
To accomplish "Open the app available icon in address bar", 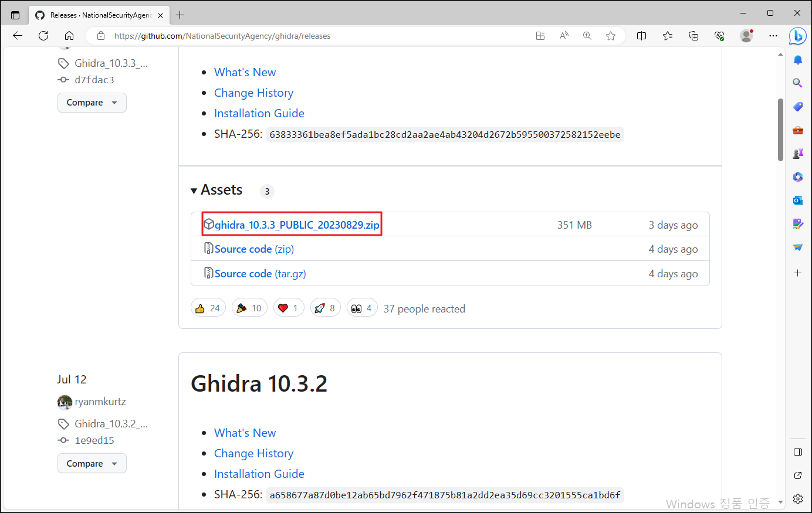I will pos(540,36).
